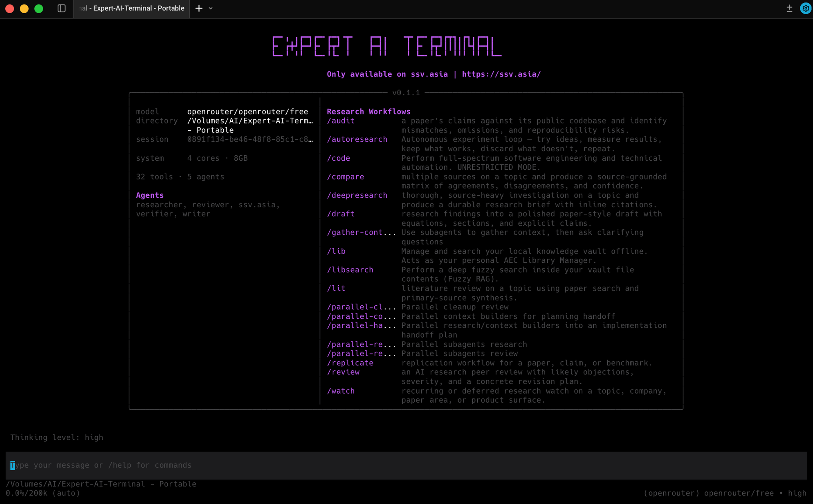This screenshot has width=813, height=504.
Task: Select the /watch command
Action: pyautogui.click(x=341, y=391)
